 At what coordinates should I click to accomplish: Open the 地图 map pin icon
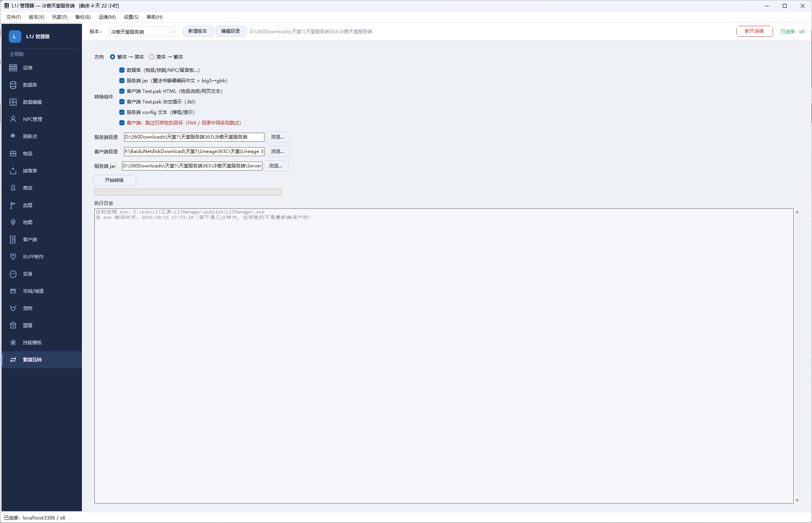click(x=13, y=222)
